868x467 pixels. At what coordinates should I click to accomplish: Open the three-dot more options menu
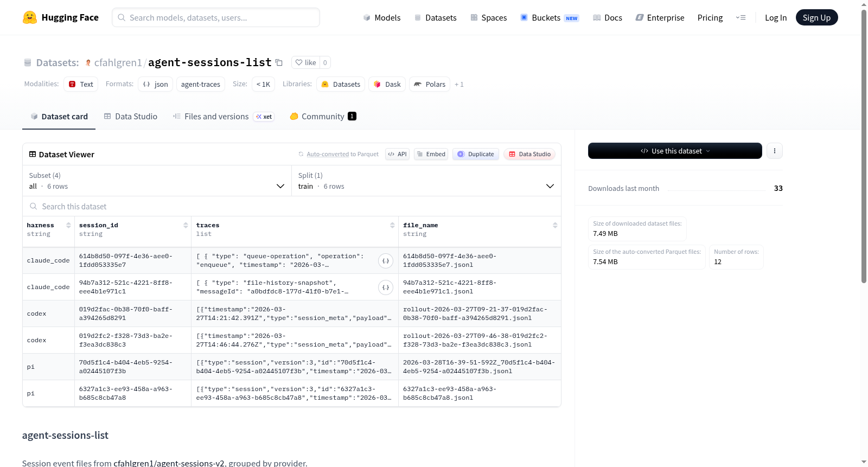775,151
